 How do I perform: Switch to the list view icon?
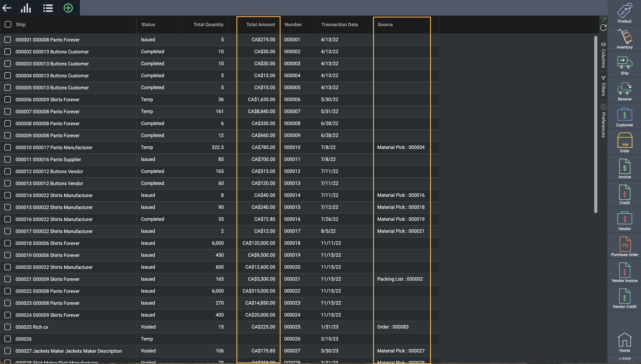[x=48, y=8]
